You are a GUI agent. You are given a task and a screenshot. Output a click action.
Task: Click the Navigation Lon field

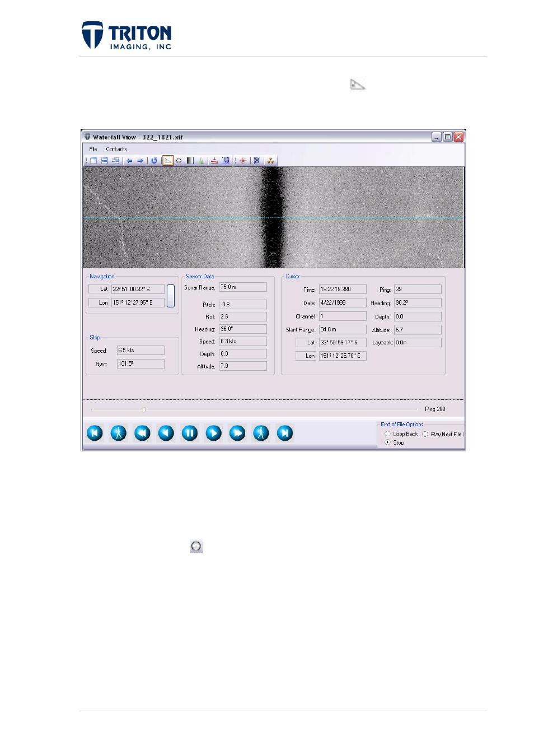point(138,302)
